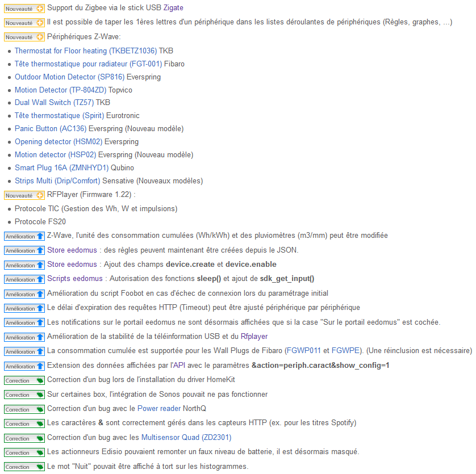The width and height of the screenshot is (476, 474).
Task: Click Correction badge beside mot "Nuit" line
Action: [24, 467]
